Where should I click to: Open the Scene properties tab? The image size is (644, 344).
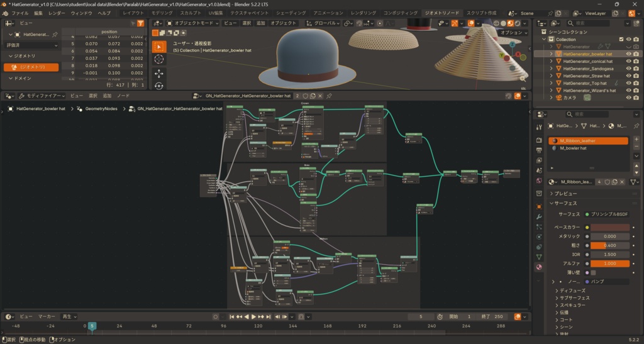point(539,170)
